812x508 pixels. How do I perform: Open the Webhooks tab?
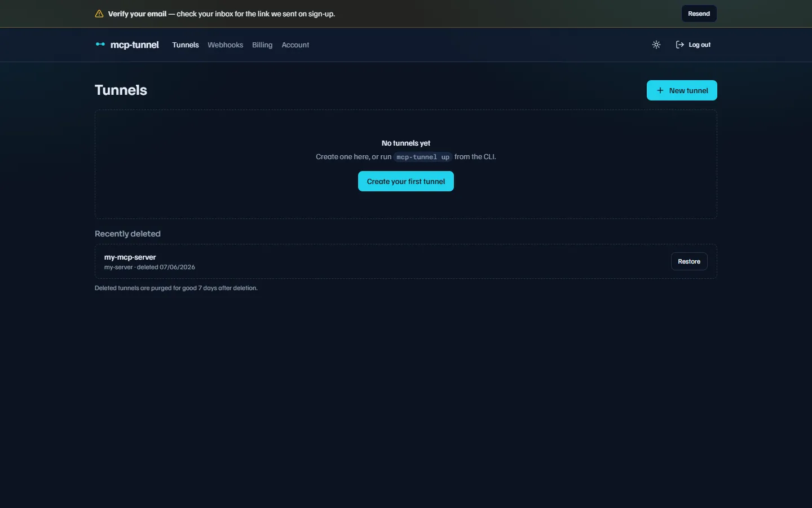tap(225, 45)
